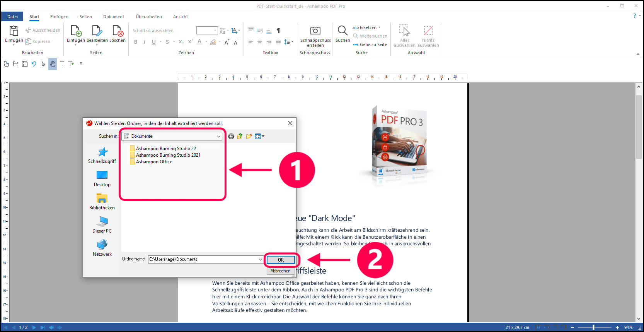Switch to the Seiten tab
The height and width of the screenshot is (332, 644).
pyautogui.click(x=86, y=17)
